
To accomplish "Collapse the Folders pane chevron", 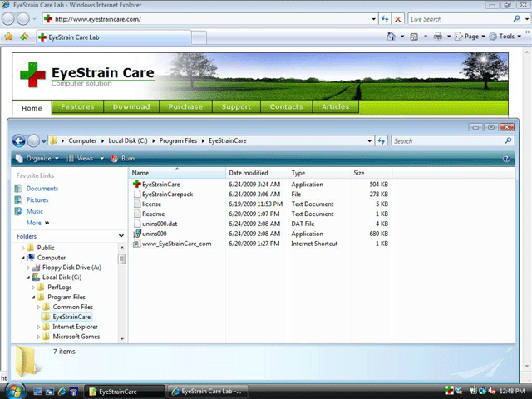I will click(x=121, y=236).
